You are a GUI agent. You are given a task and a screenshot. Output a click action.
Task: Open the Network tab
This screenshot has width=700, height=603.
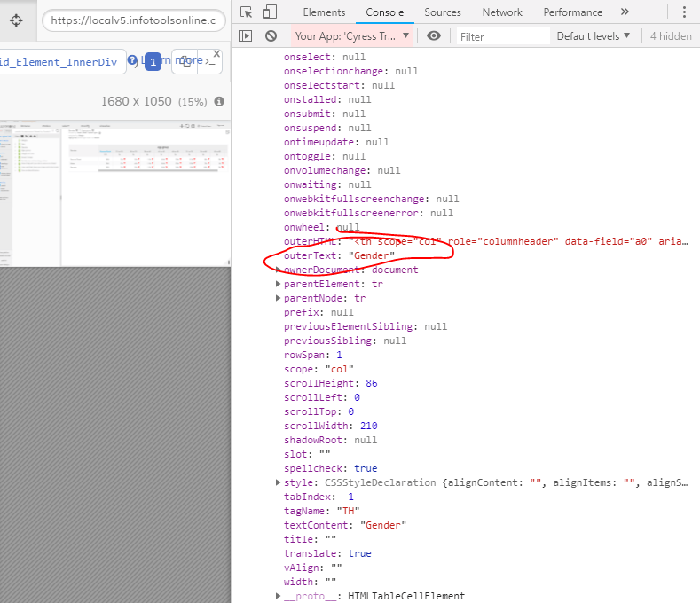502,12
